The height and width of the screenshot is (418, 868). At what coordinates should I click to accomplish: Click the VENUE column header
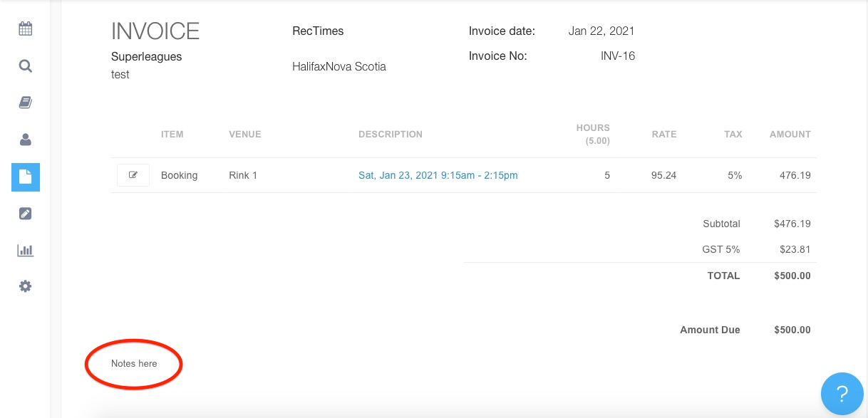click(244, 135)
